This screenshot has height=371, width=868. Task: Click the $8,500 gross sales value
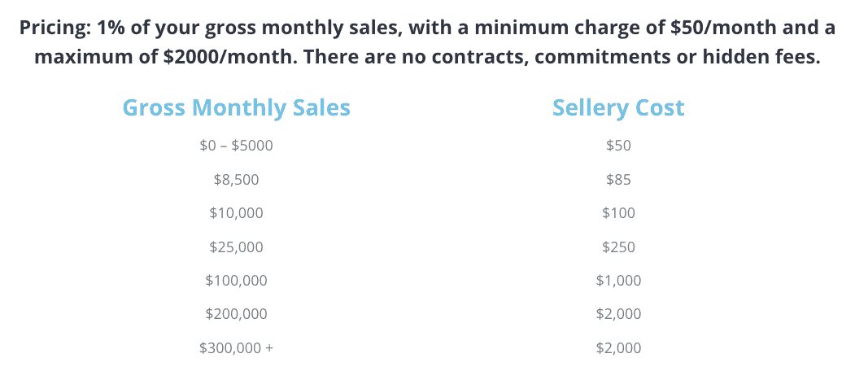tap(236, 180)
